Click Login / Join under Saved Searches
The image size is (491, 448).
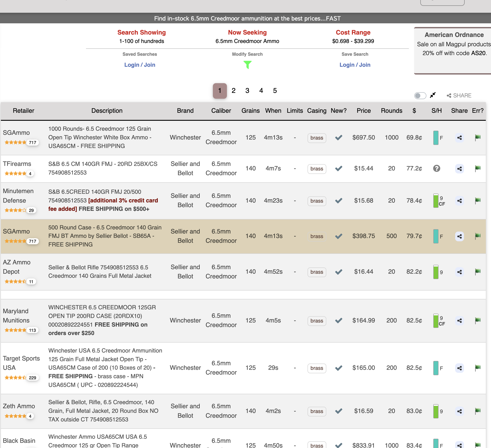point(140,65)
